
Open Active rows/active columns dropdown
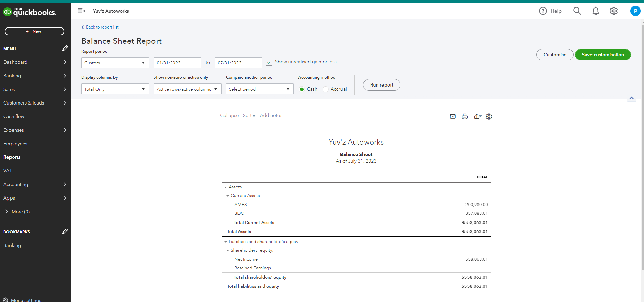tap(187, 89)
